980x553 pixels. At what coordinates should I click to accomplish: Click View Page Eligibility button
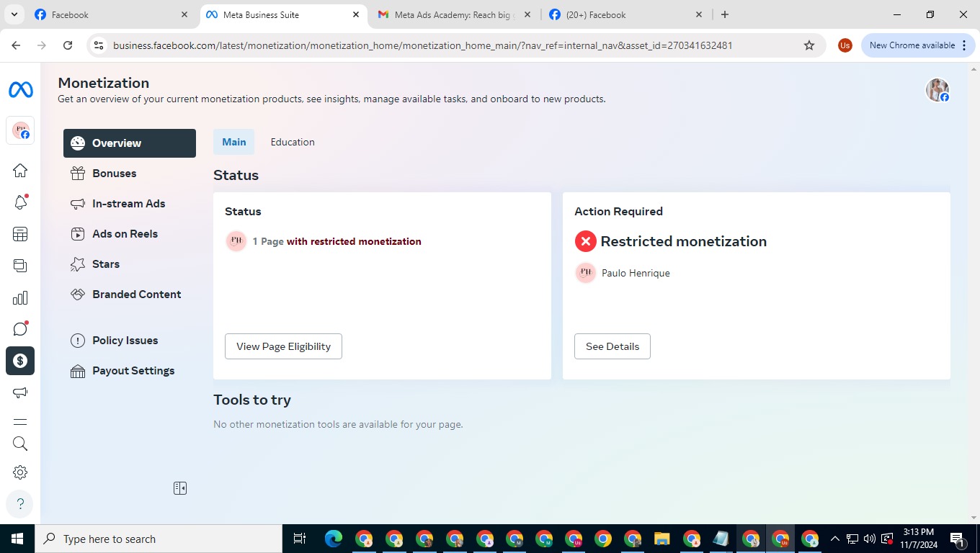pos(283,346)
